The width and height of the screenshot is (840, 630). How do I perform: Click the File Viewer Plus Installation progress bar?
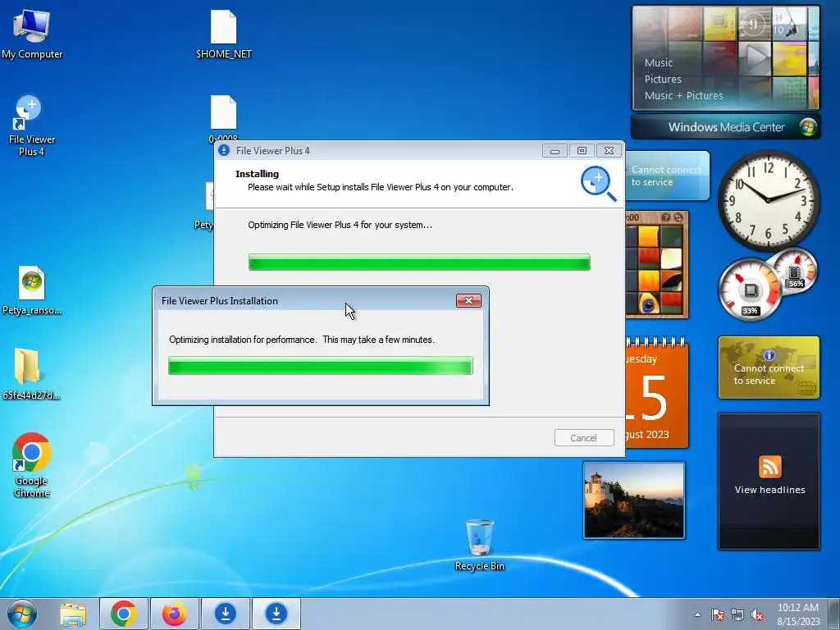coord(321,366)
